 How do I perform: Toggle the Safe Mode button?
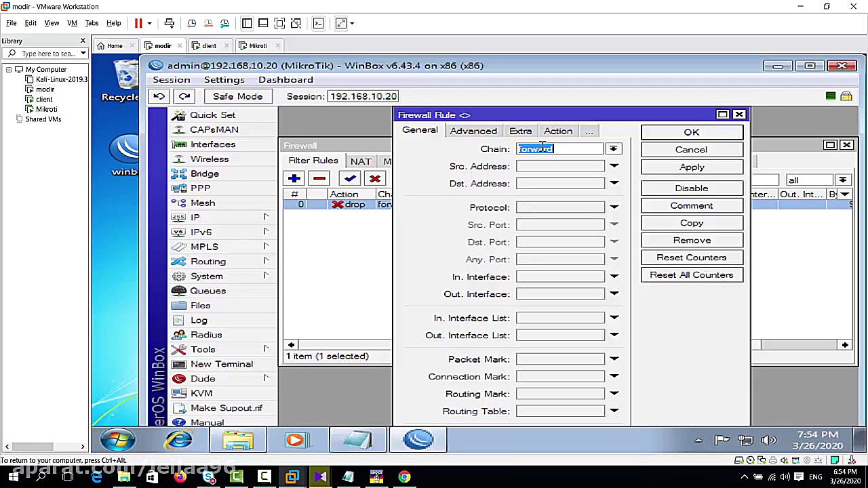(237, 96)
